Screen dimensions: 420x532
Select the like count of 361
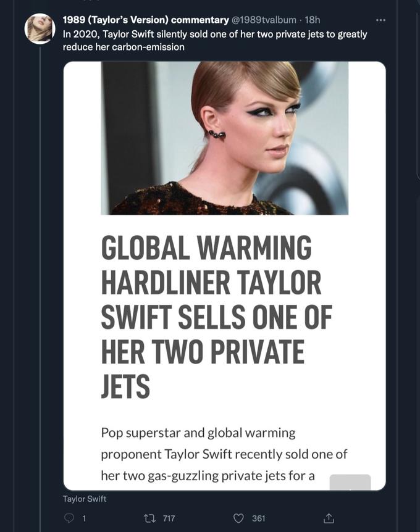click(259, 518)
